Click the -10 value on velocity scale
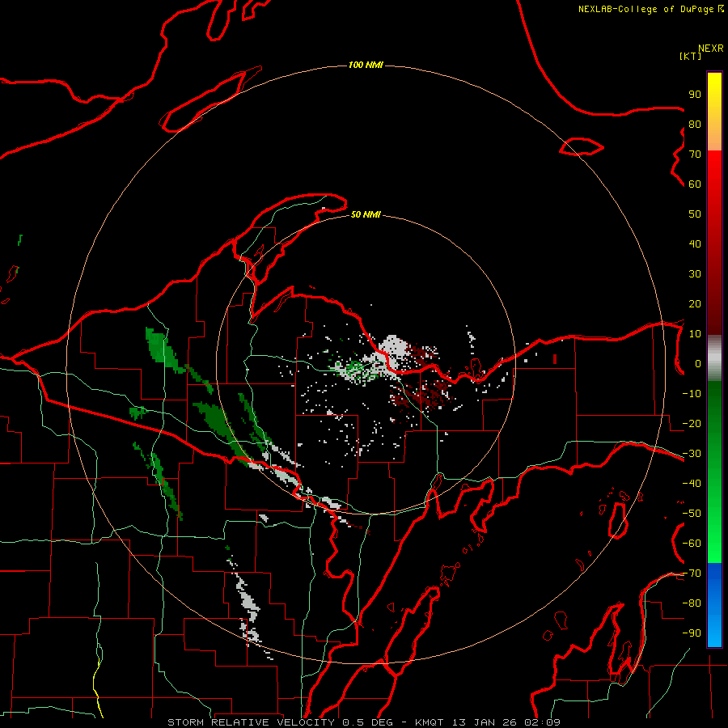Viewport: 728px width, 728px height. click(x=692, y=394)
